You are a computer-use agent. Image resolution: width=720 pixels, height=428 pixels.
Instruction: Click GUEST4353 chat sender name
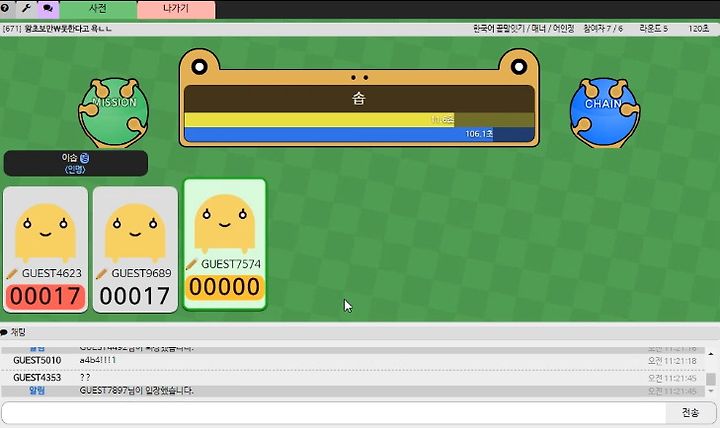coord(37,377)
